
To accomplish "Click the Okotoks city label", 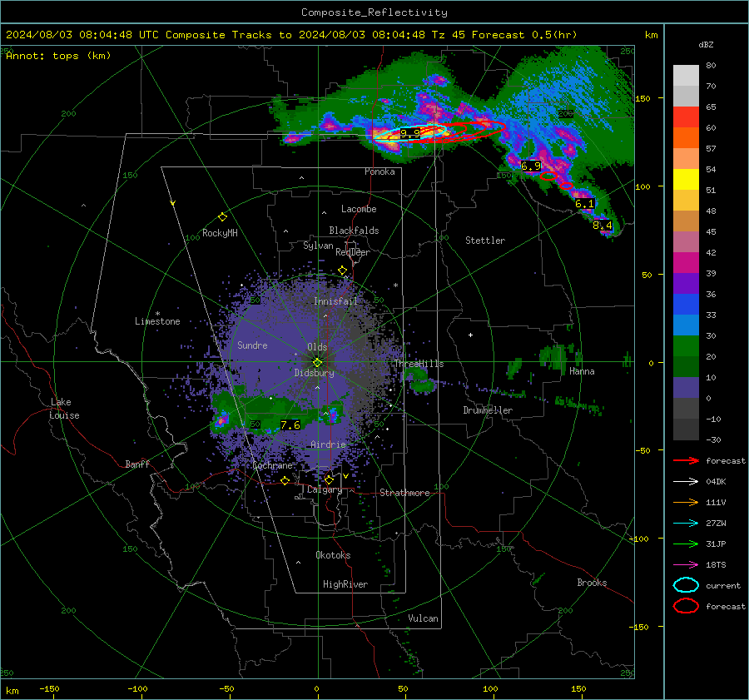I will (333, 555).
